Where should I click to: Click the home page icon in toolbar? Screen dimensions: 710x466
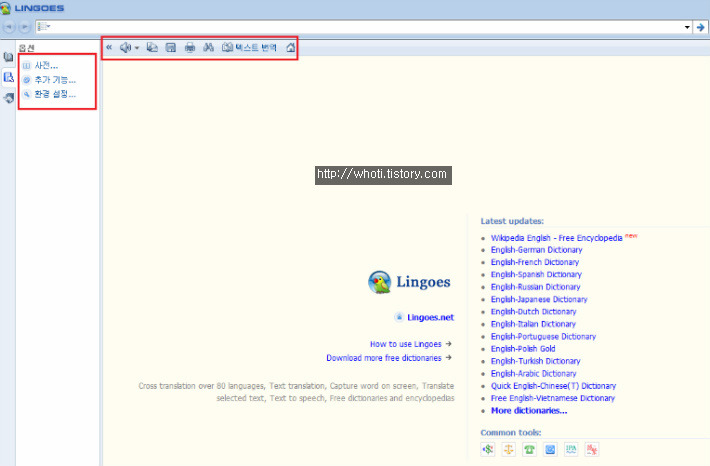tap(291, 47)
